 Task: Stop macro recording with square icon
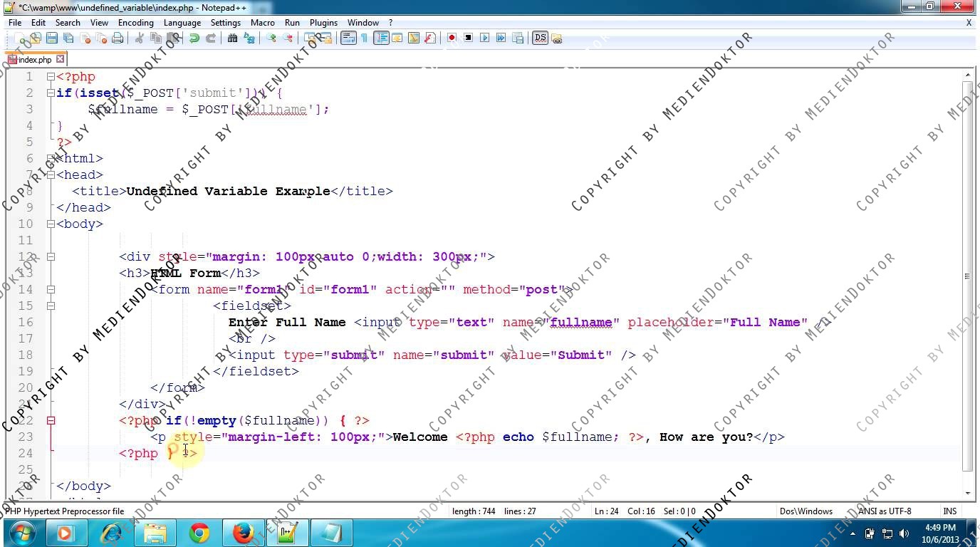[468, 38]
